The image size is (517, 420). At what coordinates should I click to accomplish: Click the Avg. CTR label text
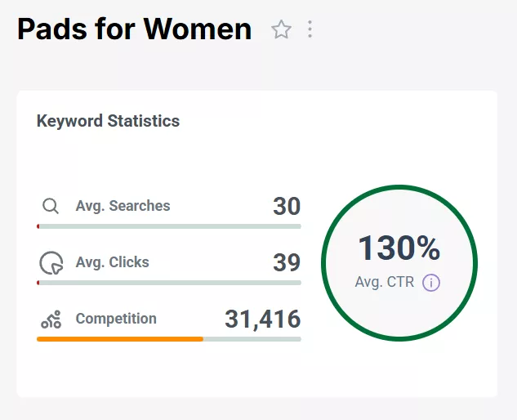384,283
